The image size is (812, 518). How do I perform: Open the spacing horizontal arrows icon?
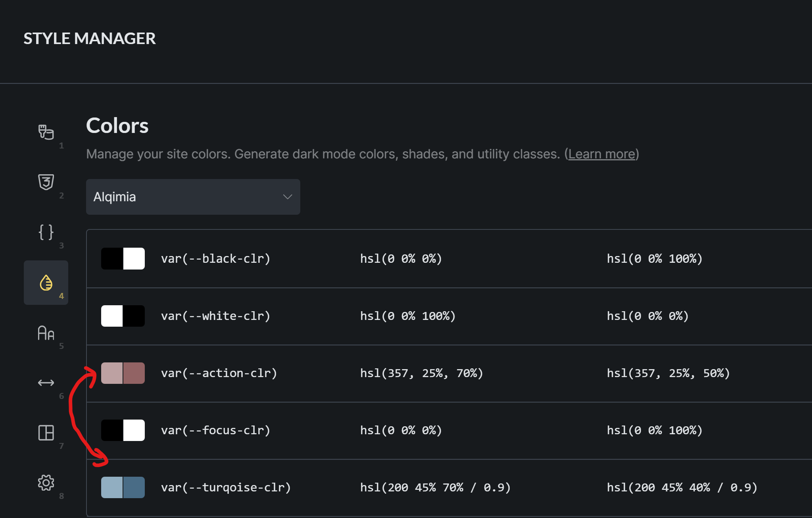pyautogui.click(x=46, y=383)
